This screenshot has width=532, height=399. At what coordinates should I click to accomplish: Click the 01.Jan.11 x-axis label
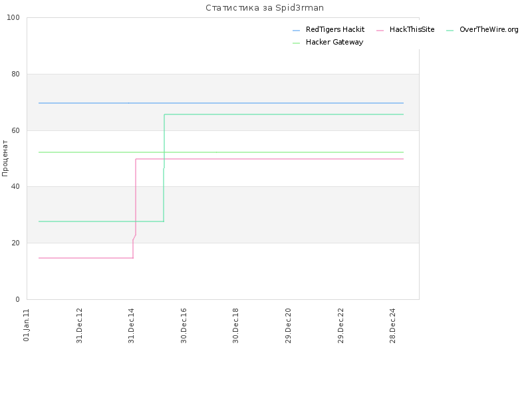coord(27,325)
